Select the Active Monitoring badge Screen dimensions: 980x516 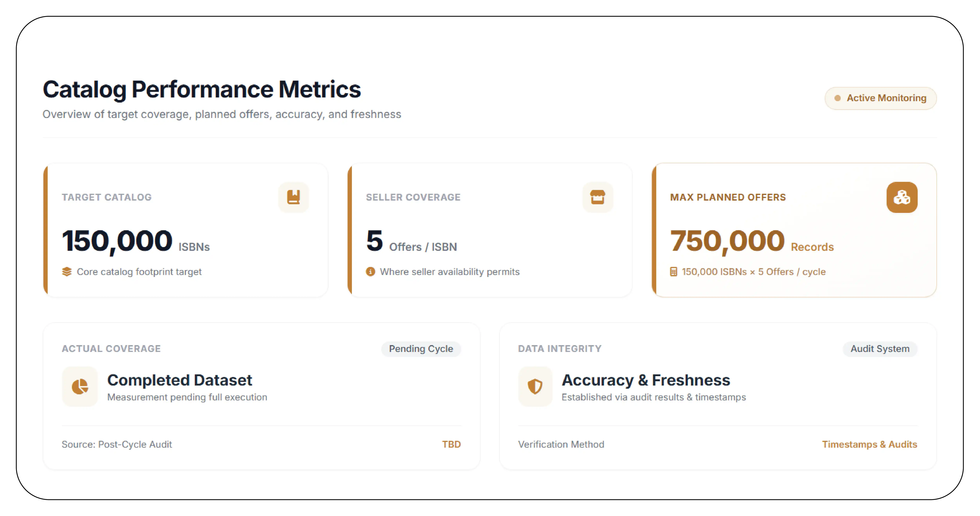[x=880, y=98]
